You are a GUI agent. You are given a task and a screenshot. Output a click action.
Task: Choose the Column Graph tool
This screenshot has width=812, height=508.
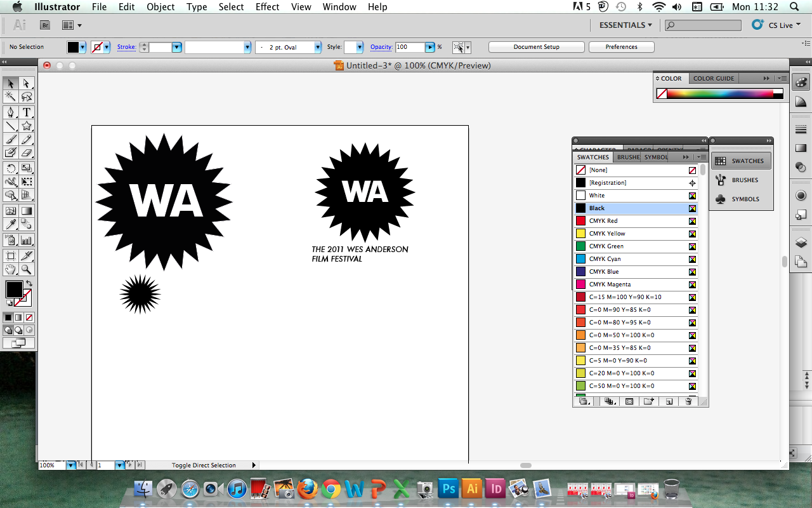tap(27, 240)
